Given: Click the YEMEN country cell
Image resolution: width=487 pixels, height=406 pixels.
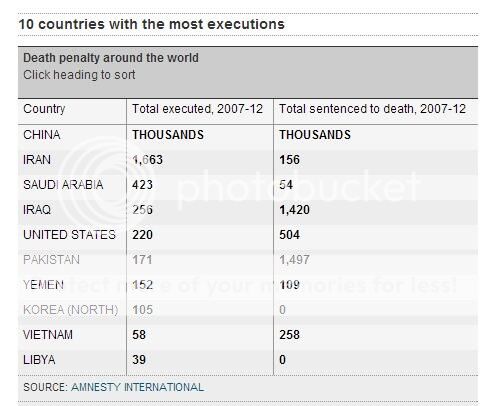Looking at the screenshot, I should point(43,285).
